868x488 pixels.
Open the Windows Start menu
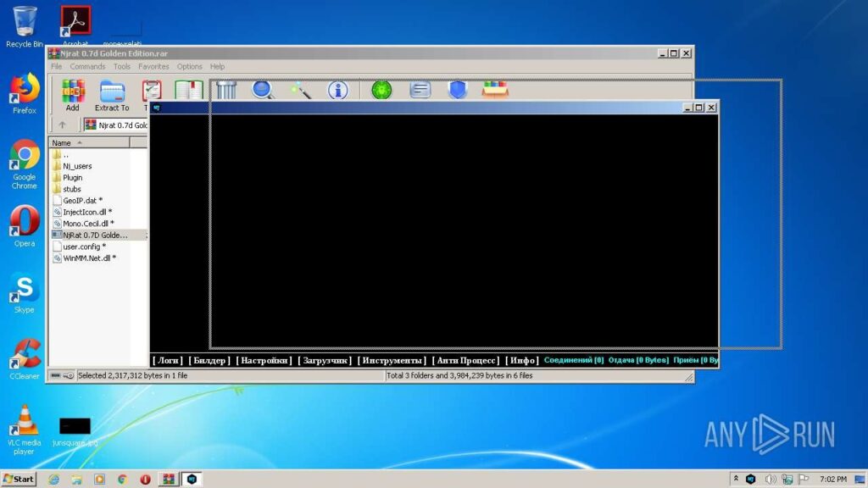click(x=19, y=480)
